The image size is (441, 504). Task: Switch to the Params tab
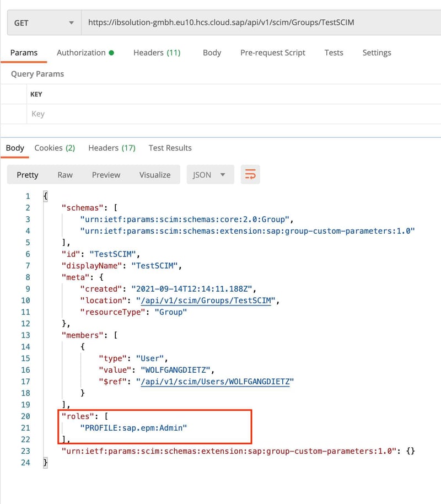pos(24,53)
